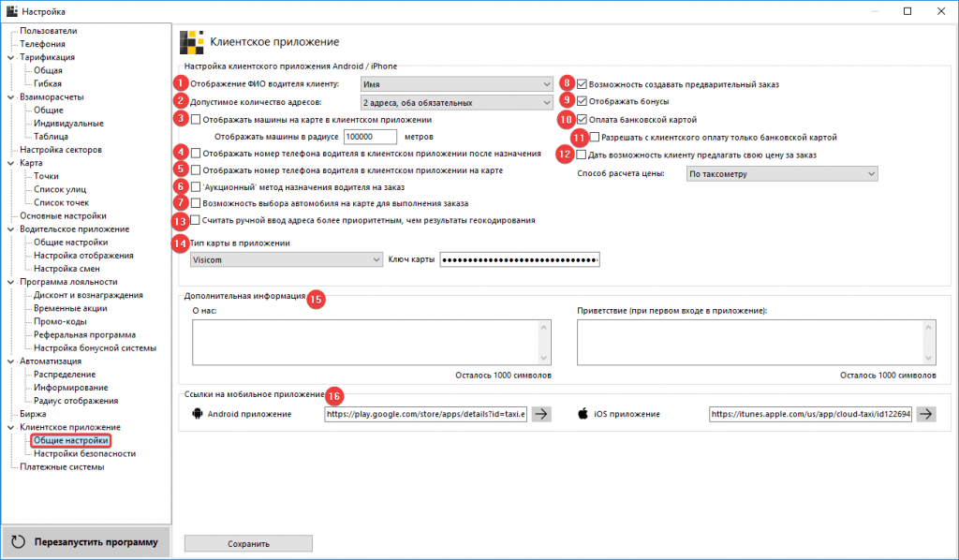Screen dimensions: 959x560
Task: Select Настройка смен tree item
Action: 66,269
